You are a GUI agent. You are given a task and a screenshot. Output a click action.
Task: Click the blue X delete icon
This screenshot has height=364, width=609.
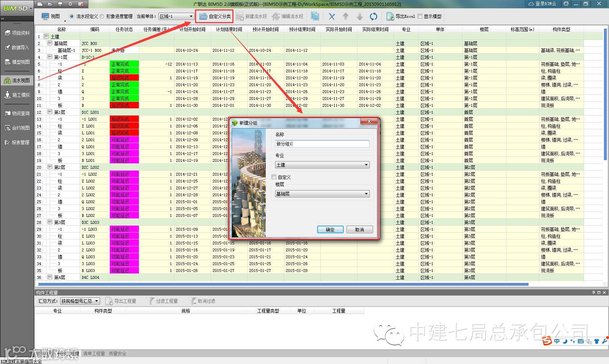pyautogui.click(x=332, y=16)
